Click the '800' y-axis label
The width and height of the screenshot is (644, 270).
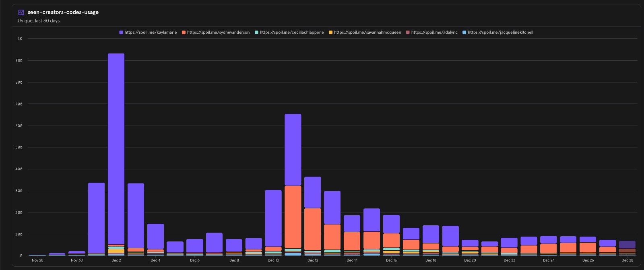coord(19,82)
